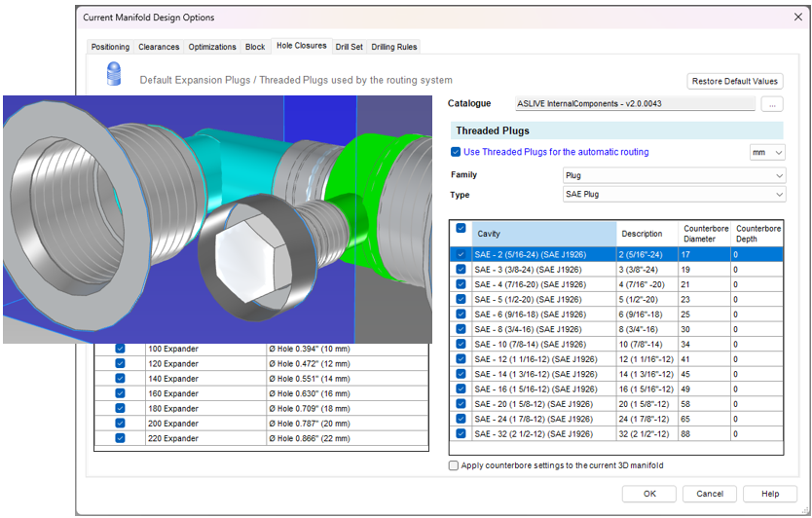Uncheck the 220 Expander row checkbox
This screenshot has height=518, width=812.
click(x=121, y=439)
